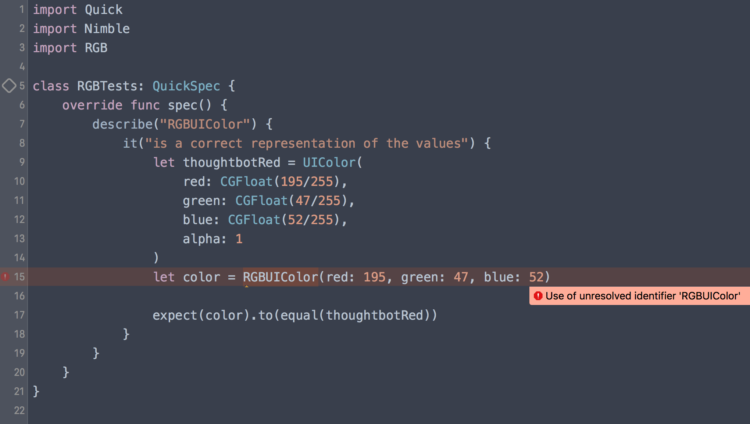Screen dimensions: 750x424
Task: Click the UIColor type on line 9
Action: coord(329,162)
